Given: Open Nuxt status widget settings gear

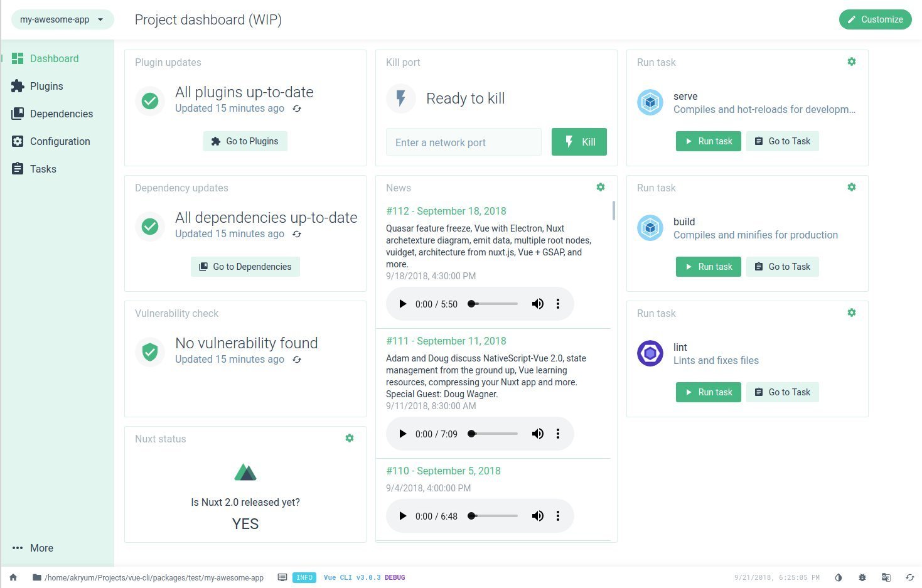Looking at the screenshot, I should (x=350, y=438).
